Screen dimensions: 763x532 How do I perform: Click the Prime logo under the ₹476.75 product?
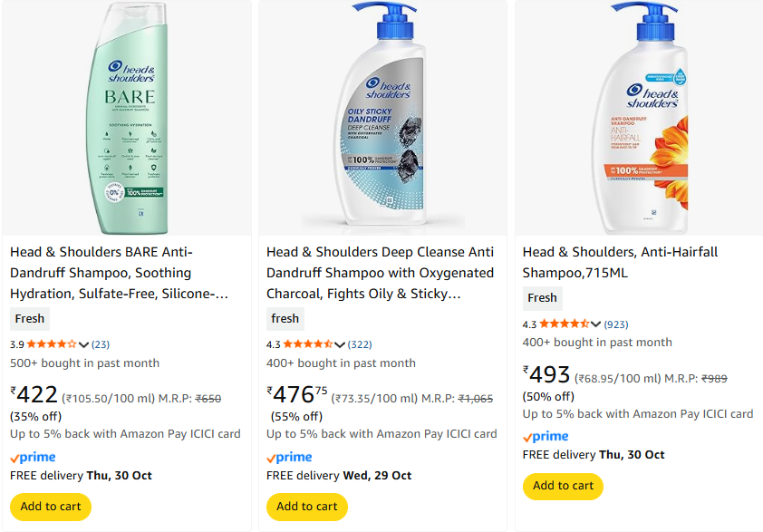290,458
